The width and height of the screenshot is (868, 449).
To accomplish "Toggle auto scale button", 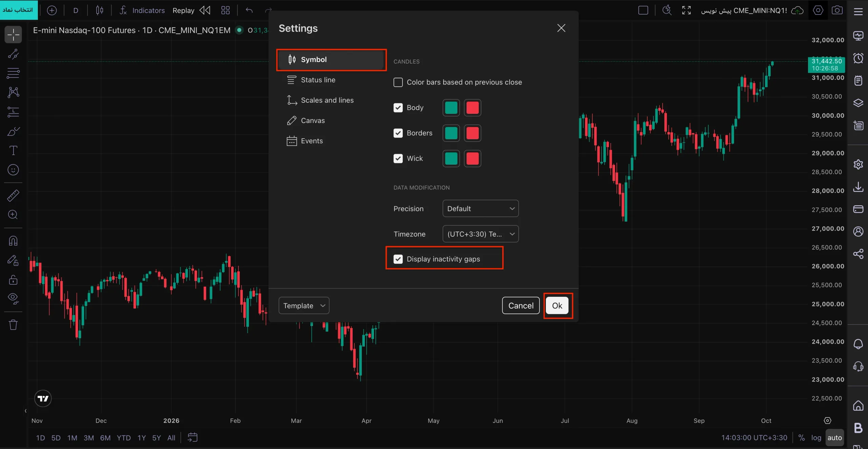I will coord(834,437).
